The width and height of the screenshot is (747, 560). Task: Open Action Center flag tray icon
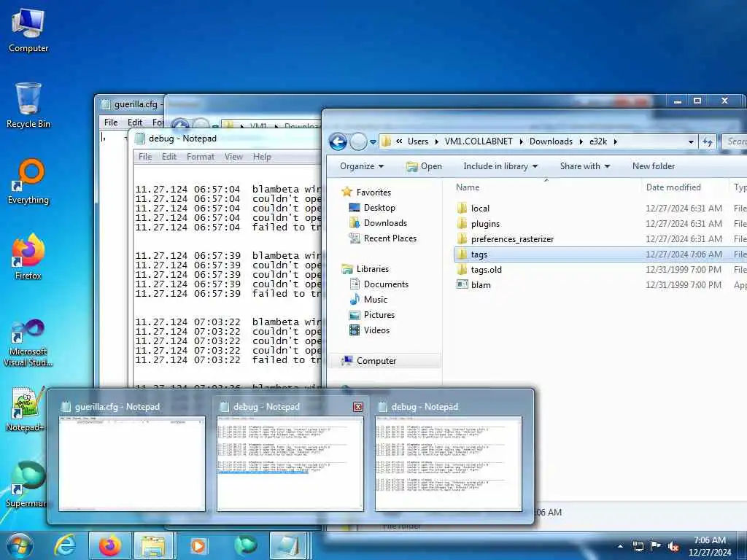[655, 546]
